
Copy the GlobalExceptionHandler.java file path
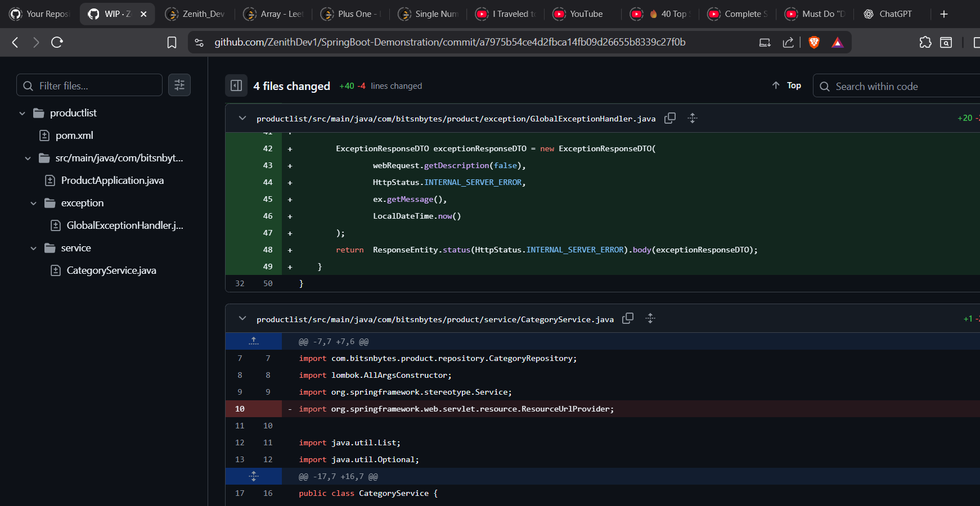click(x=670, y=118)
